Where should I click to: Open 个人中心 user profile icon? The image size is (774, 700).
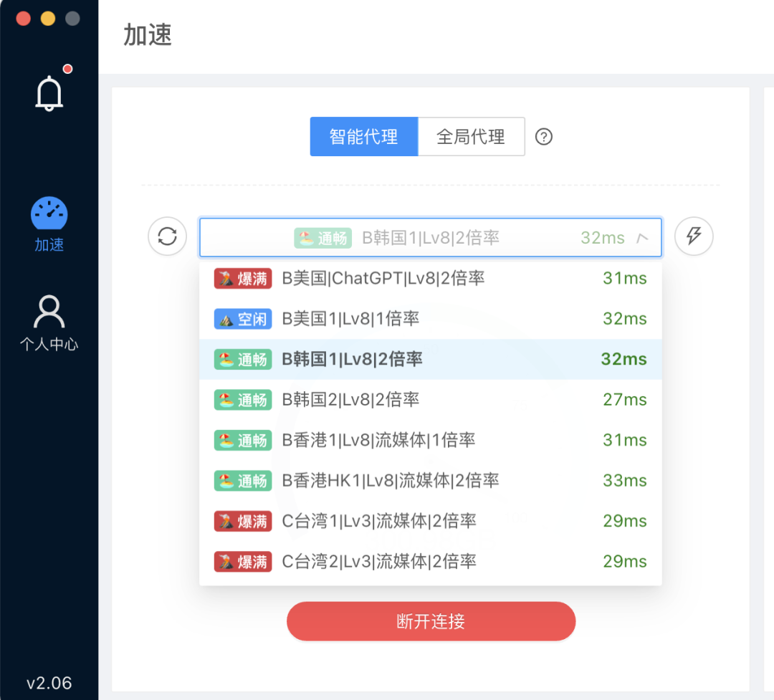coord(49,312)
